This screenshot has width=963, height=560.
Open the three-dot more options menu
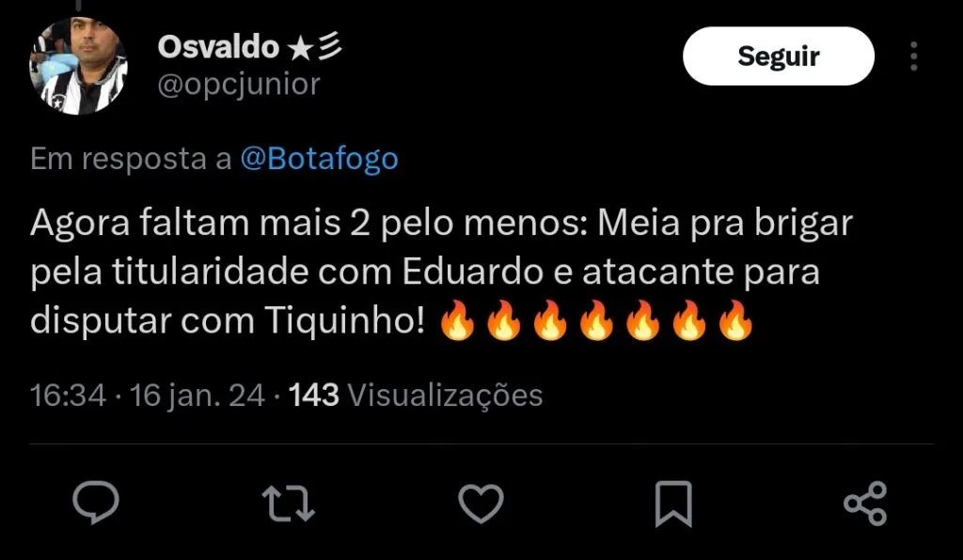[x=914, y=56]
